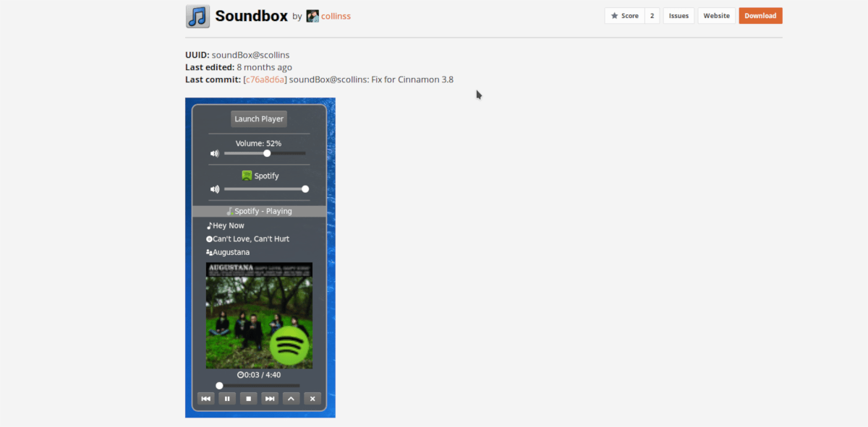Click the star Score button
Image resolution: width=868 pixels, height=427 pixels.
click(x=625, y=16)
